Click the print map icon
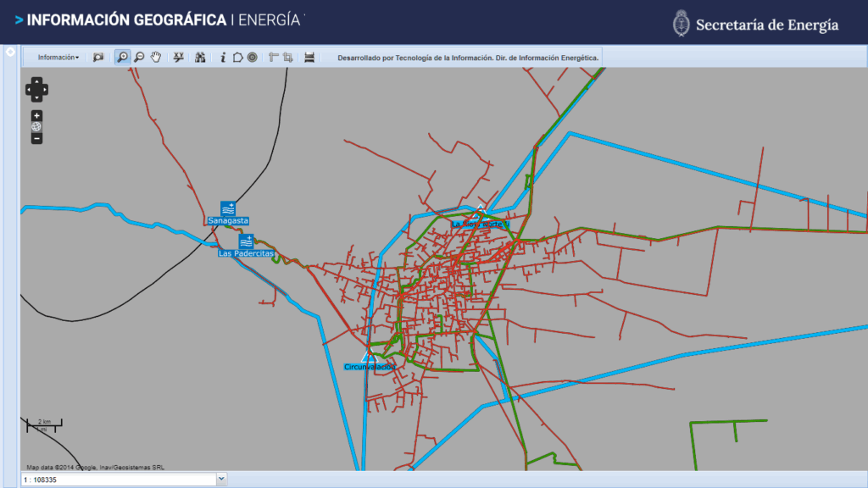Viewport: 868px width, 488px height. click(310, 58)
